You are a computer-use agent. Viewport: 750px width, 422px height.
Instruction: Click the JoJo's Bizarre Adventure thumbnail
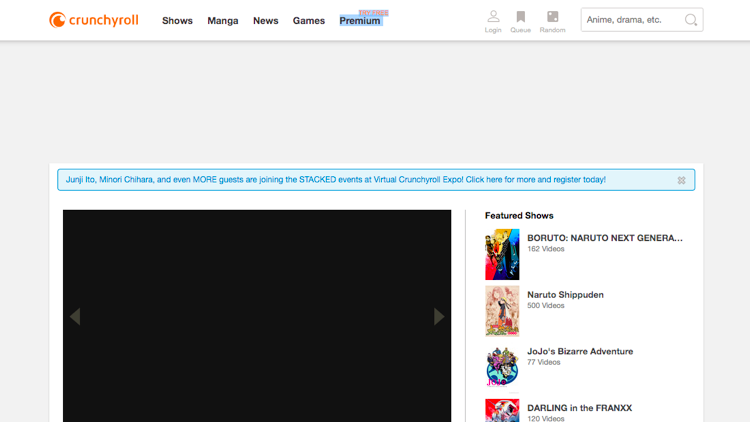502,368
